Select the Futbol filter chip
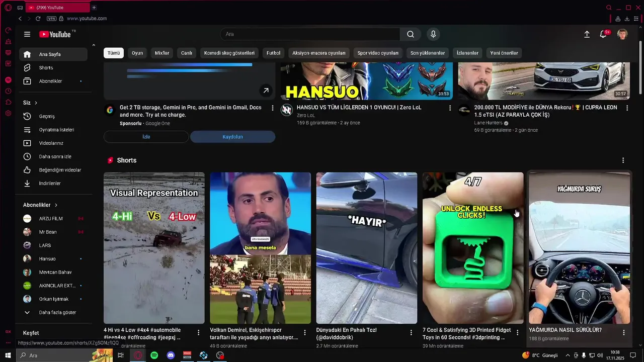Image resolution: width=644 pixels, height=362 pixels. pyautogui.click(x=273, y=53)
